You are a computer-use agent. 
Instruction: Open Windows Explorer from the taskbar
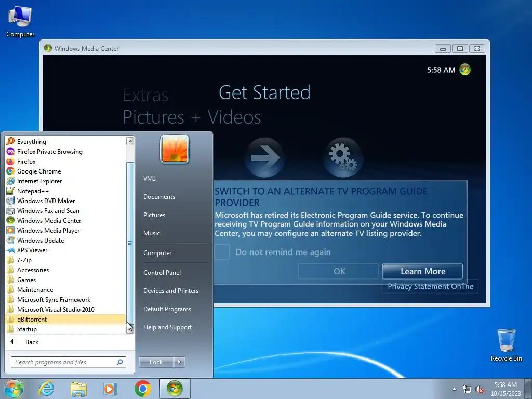[78, 389]
